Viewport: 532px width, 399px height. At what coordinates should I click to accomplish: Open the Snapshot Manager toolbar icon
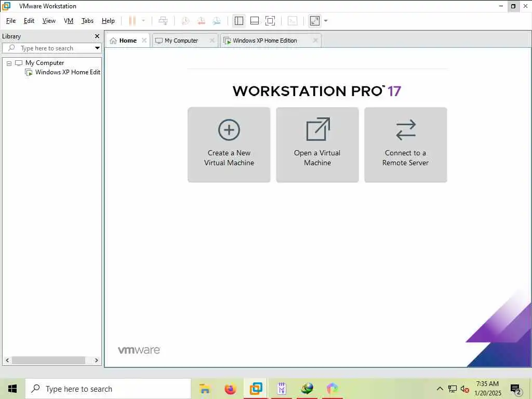217,21
